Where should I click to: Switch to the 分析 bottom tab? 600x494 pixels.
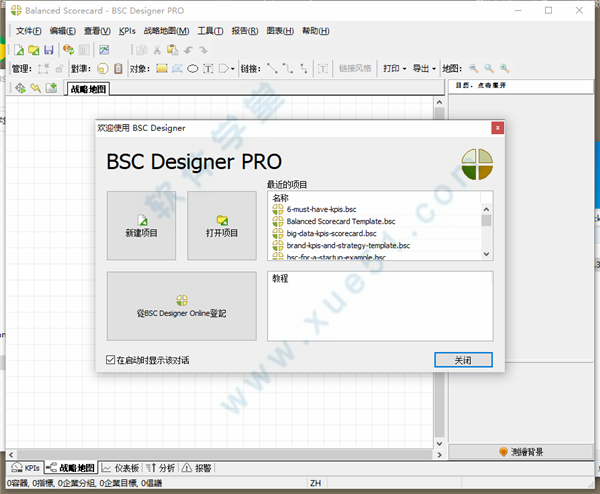[161, 468]
